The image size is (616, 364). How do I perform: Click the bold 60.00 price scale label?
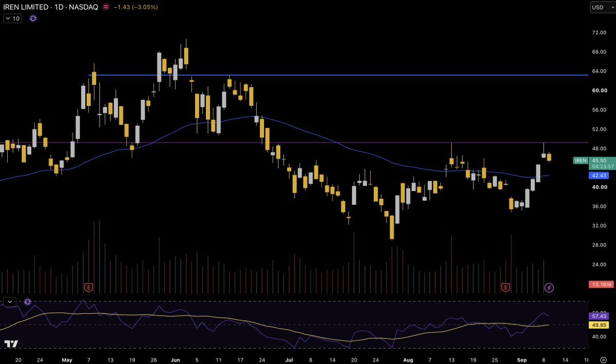(x=599, y=90)
